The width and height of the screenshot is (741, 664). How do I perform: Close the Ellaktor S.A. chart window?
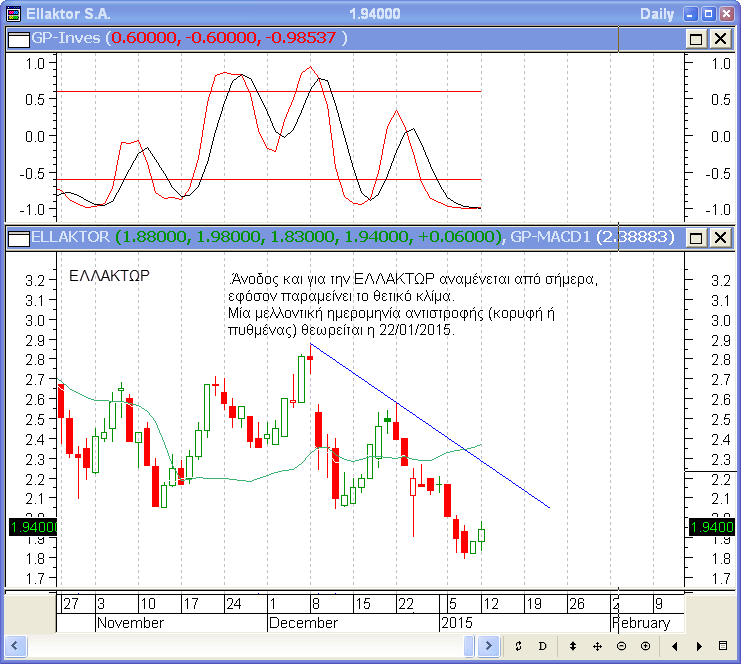(x=726, y=14)
